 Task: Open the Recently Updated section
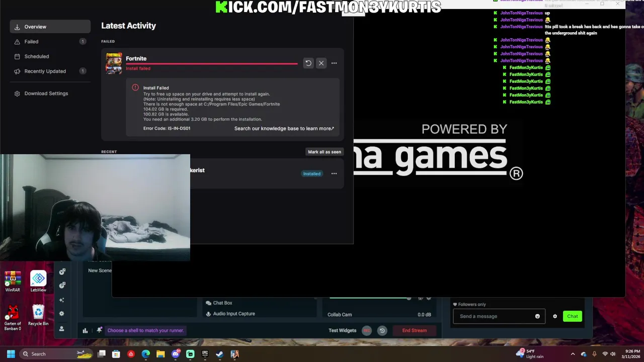(x=50, y=71)
